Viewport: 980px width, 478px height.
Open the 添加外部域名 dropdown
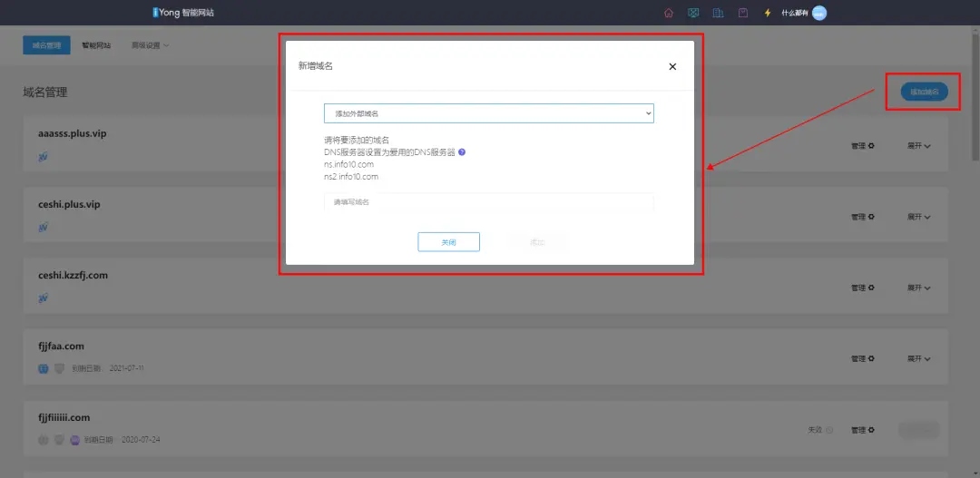(x=488, y=113)
